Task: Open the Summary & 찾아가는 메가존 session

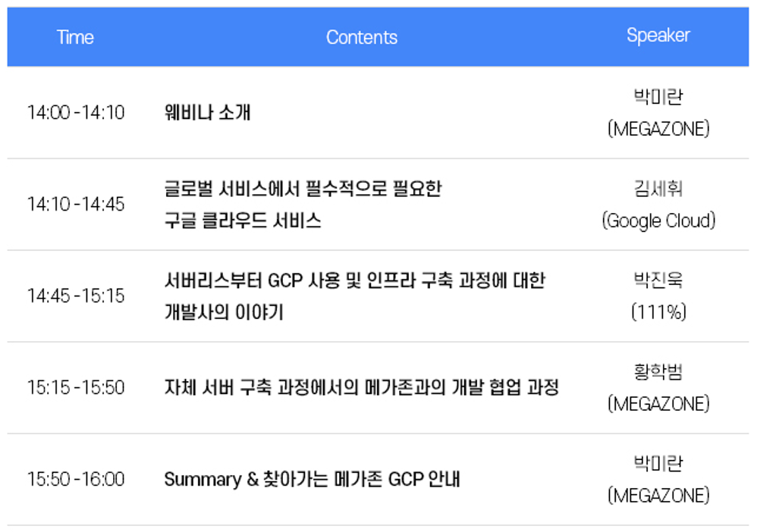Action: pos(312,480)
